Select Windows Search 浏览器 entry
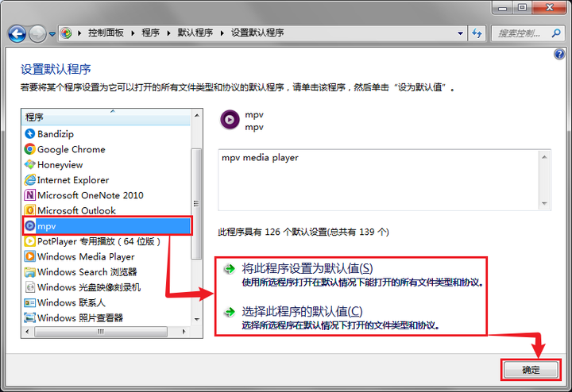This screenshot has width=572, height=392. [106, 272]
